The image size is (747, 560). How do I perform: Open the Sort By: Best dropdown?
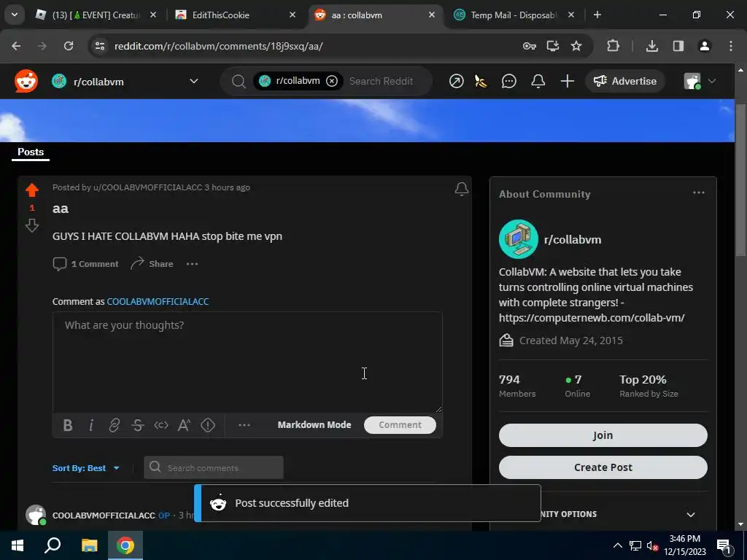coord(86,468)
